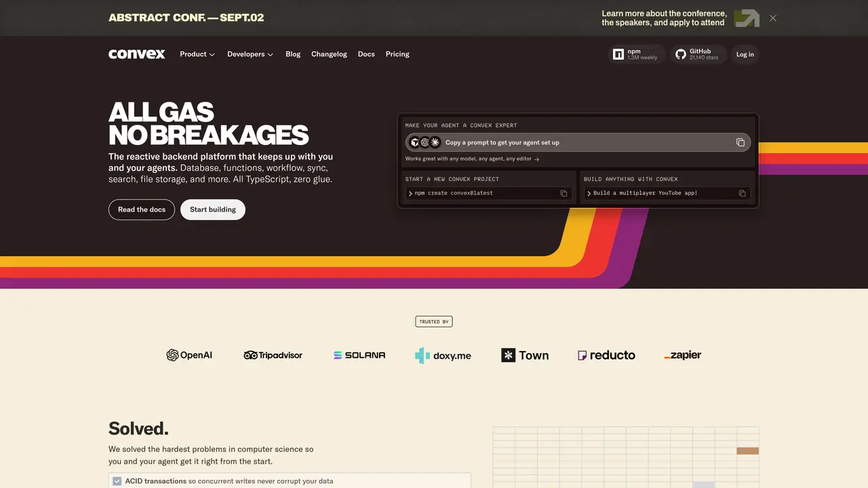The image size is (868, 488).
Task: Click the orange cell in grid
Action: point(748,451)
